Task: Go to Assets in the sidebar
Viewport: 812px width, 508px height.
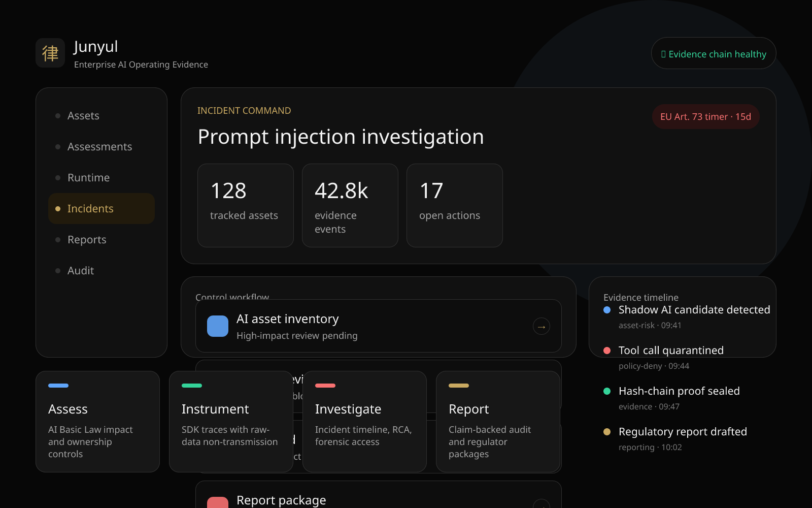Action: pos(101,116)
